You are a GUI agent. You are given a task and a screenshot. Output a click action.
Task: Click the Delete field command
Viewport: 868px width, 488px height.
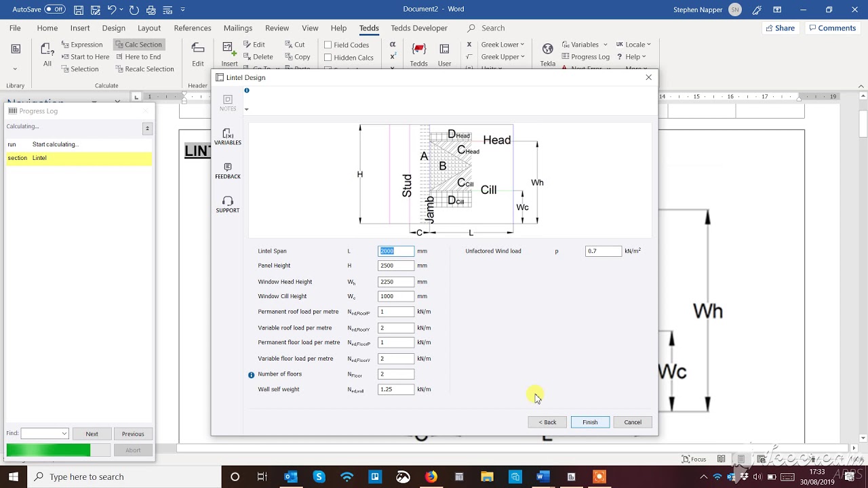[258, 57]
